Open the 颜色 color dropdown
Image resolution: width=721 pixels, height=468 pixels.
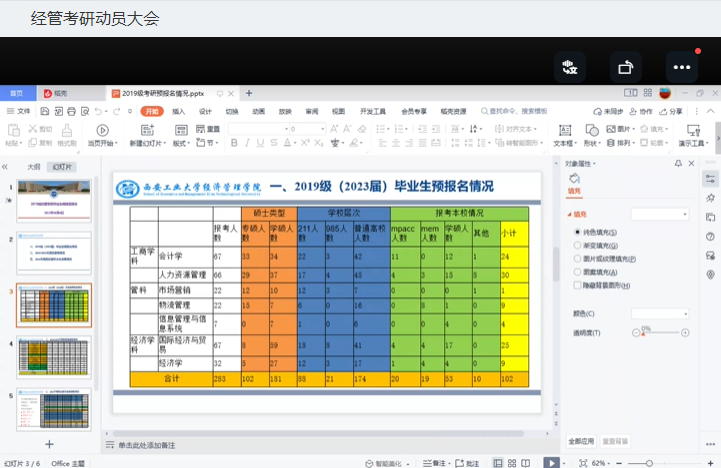[x=660, y=313]
